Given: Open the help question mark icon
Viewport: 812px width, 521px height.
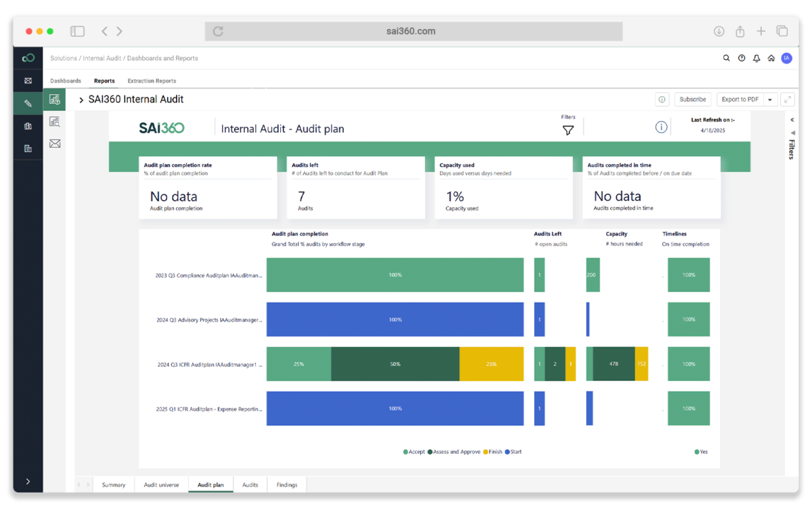Looking at the screenshot, I should click(742, 58).
